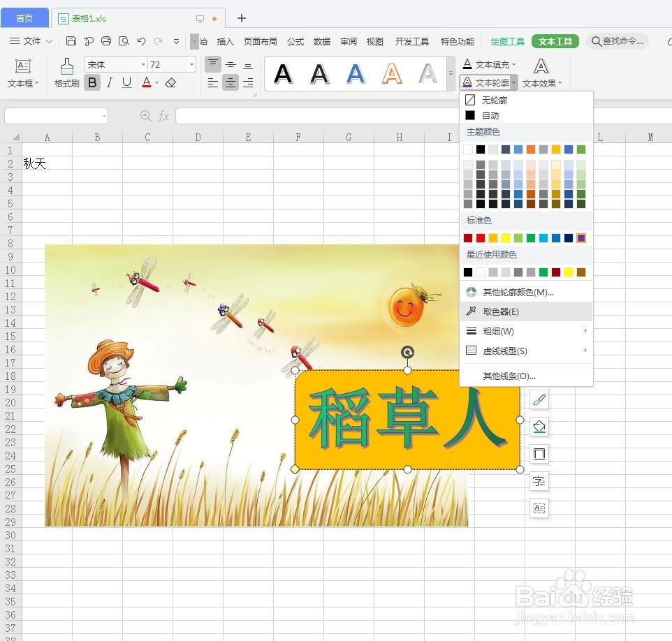672x641 pixels.
Task: Switch to the Drawing Tools tab
Action: coord(507,42)
